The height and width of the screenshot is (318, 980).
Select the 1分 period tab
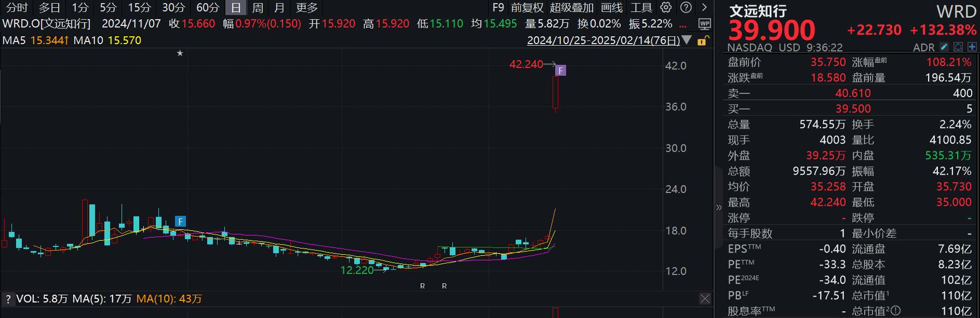[x=80, y=8]
